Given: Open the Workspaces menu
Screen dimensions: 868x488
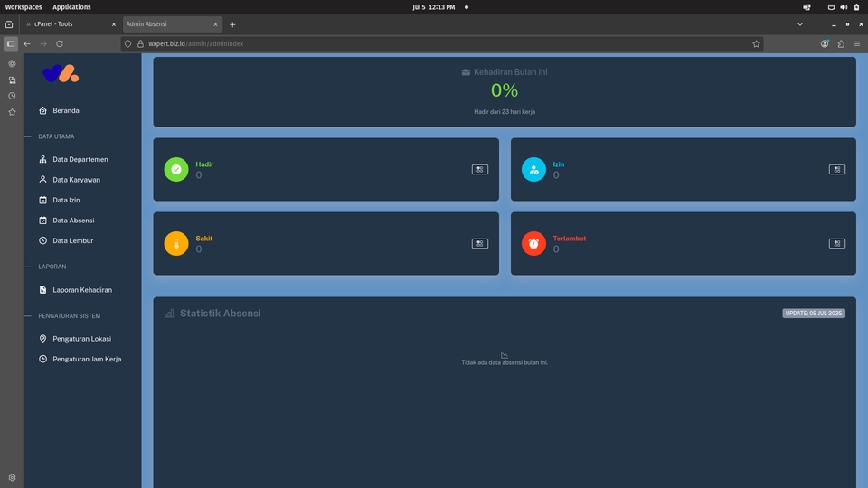Looking at the screenshot, I should point(24,7).
